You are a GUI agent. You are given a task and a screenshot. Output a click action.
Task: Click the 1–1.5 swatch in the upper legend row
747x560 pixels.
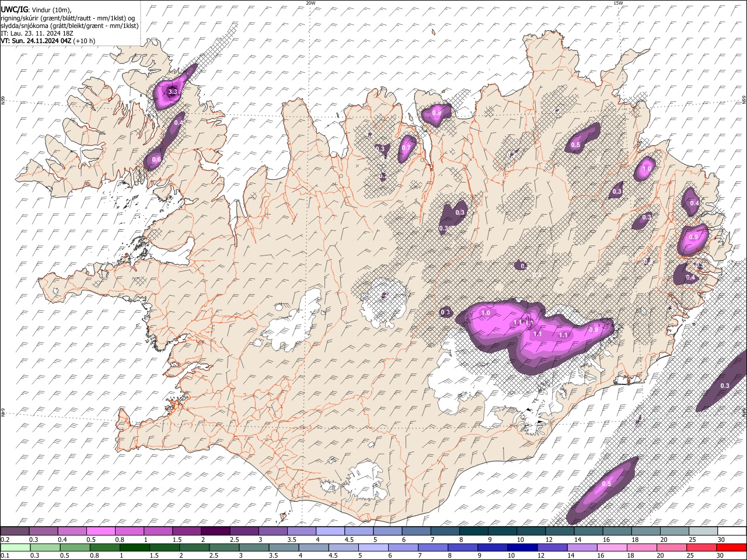click(x=158, y=531)
